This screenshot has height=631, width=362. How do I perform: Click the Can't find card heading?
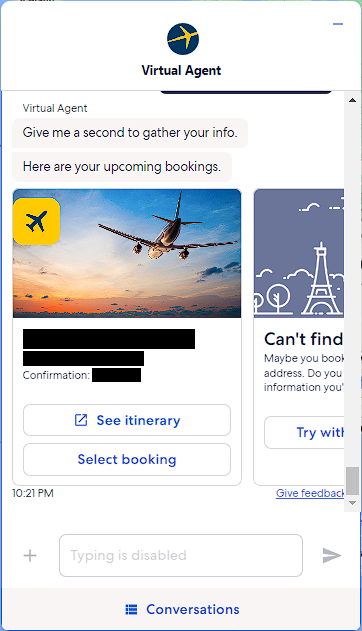point(304,339)
